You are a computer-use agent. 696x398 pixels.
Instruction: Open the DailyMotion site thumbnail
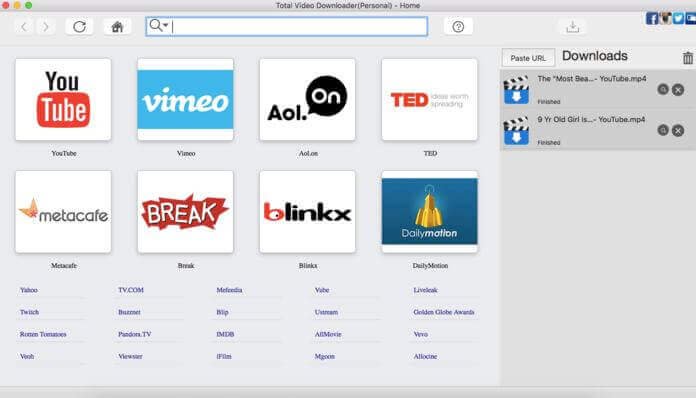(x=430, y=212)
